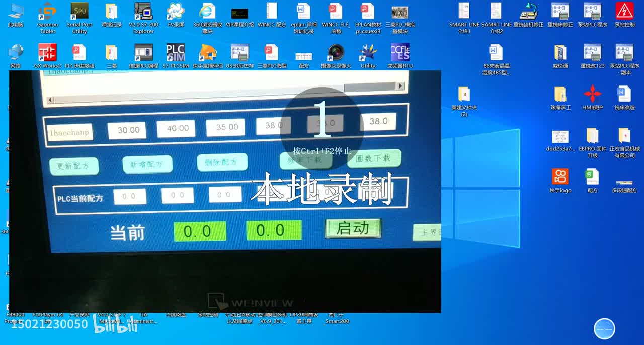Click the green 启动 button
The width and height of the screenshot is (644, 345).
353,228
